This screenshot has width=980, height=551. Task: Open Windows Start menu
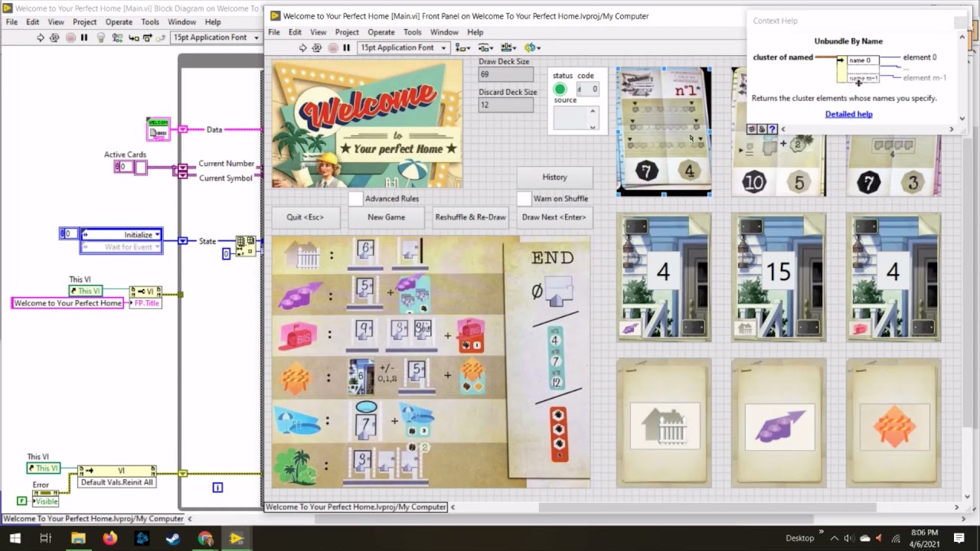click(x=15, y=538)
